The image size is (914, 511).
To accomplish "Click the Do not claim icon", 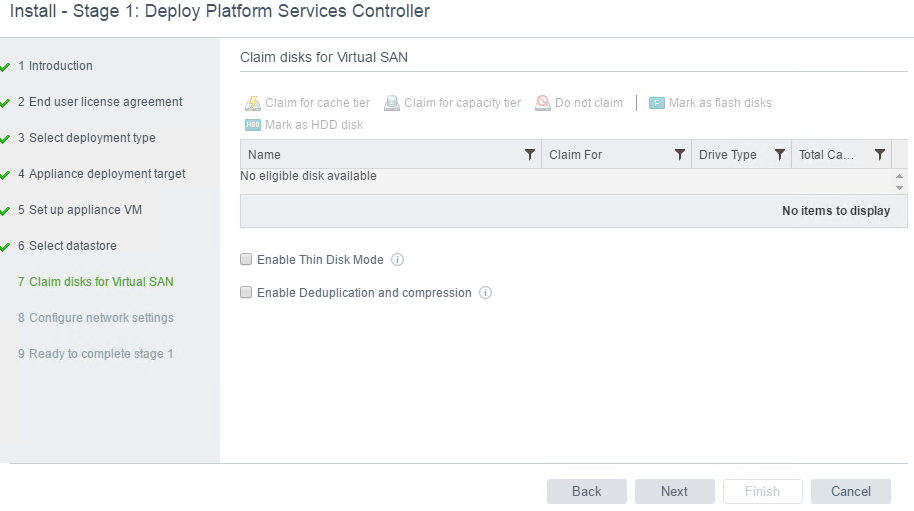I will coord(543,103).
